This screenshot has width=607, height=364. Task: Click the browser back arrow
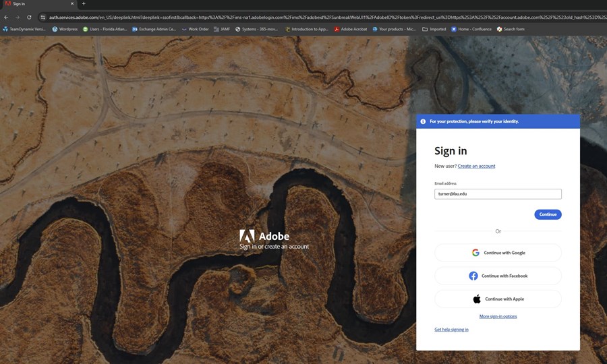[6, 17]
